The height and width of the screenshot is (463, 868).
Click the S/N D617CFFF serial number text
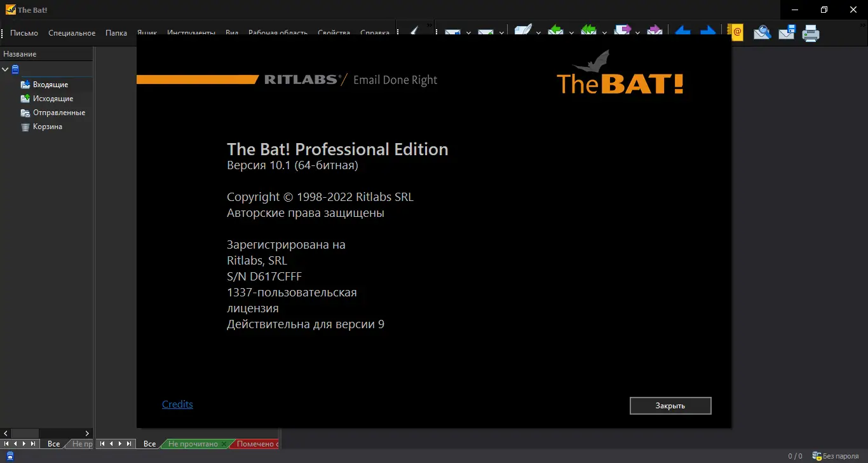click(x=264, y=277)
